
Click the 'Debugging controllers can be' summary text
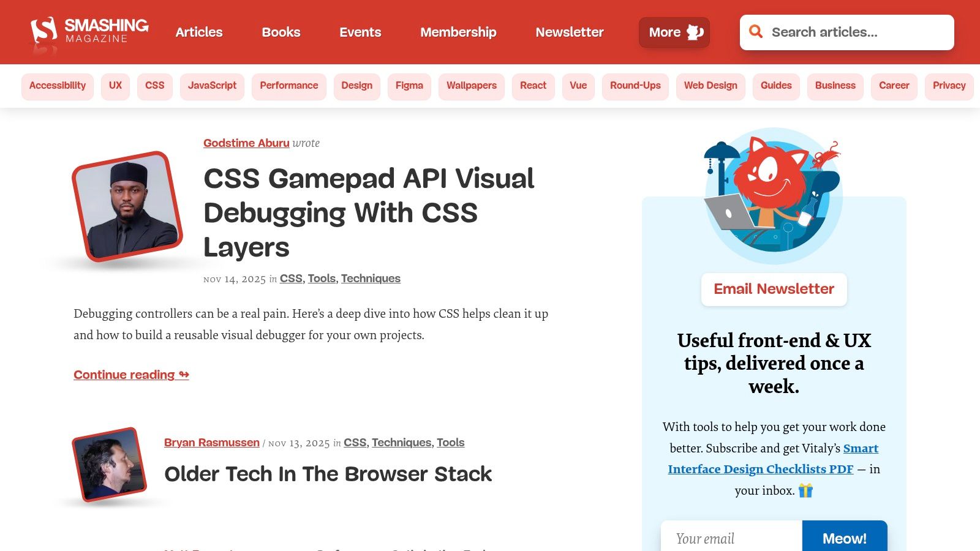[x=311, y=324]
